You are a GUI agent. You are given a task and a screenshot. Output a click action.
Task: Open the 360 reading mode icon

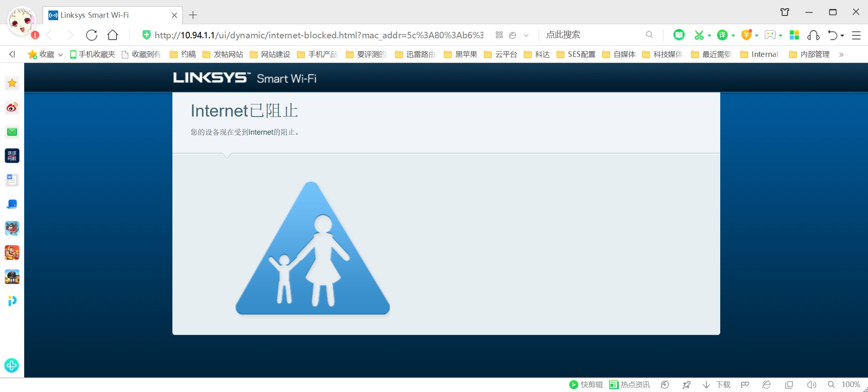(678, 35)
